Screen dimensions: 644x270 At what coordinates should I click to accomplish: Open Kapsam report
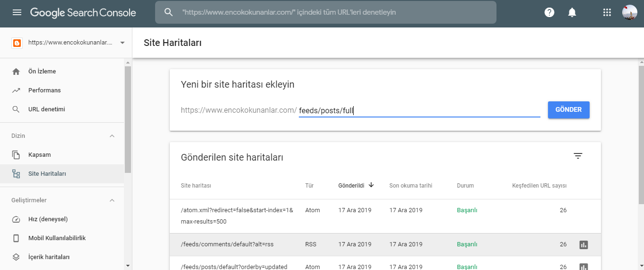coord(62,155)
